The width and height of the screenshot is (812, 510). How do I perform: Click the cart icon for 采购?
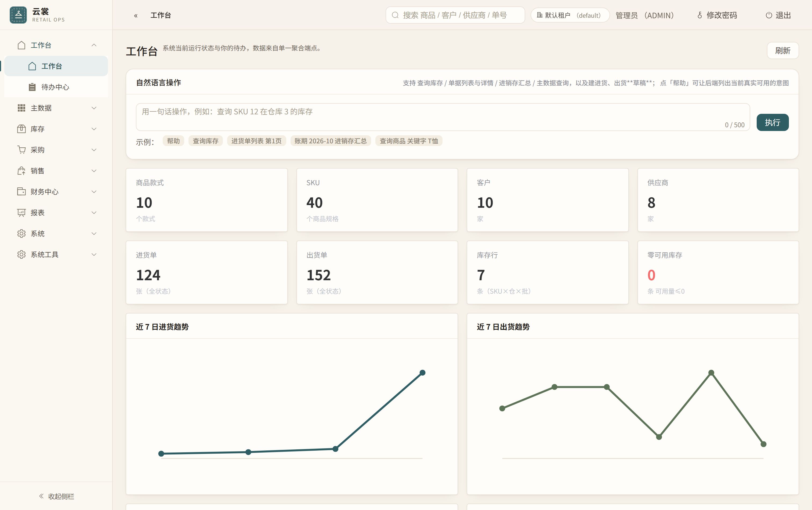click(x=21, y=150)
